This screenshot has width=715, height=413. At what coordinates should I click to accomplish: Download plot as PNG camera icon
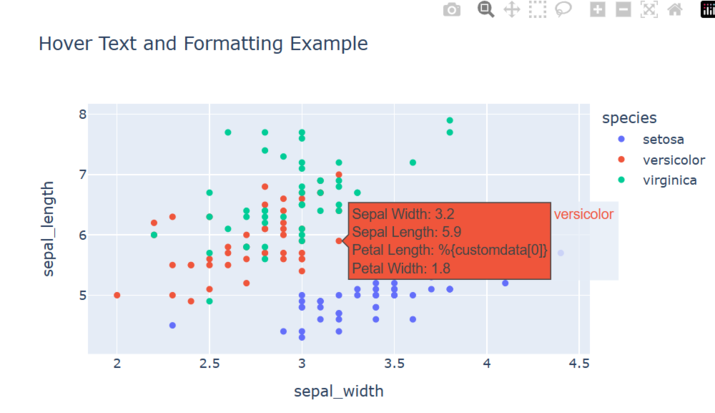452,10
